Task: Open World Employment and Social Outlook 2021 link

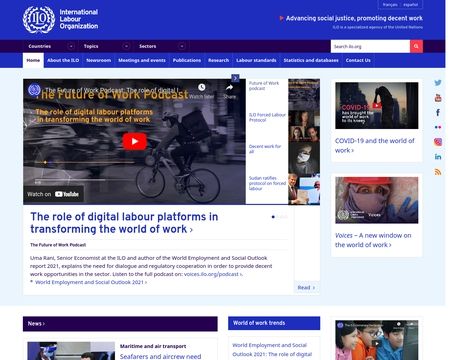Action: point(91,282)
